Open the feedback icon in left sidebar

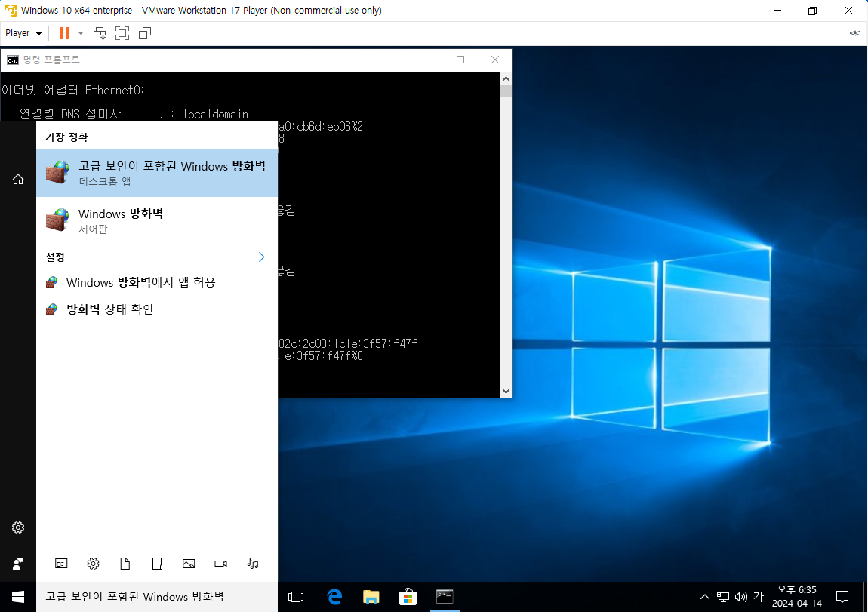coord(17,564)
